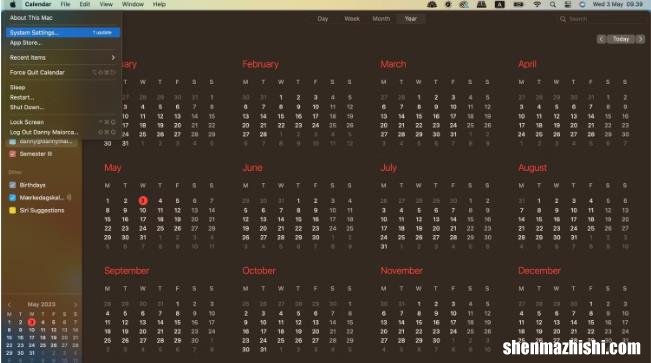The width and height of the screenshot is (651, 363).
Task: Click the magnifier icon in Calendar search field
Action: [x=563, y=19]
